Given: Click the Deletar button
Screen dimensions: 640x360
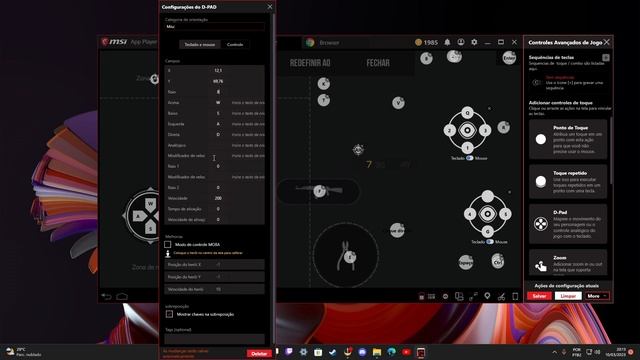Looking at the screenshot, I should (x=259, y=354).
